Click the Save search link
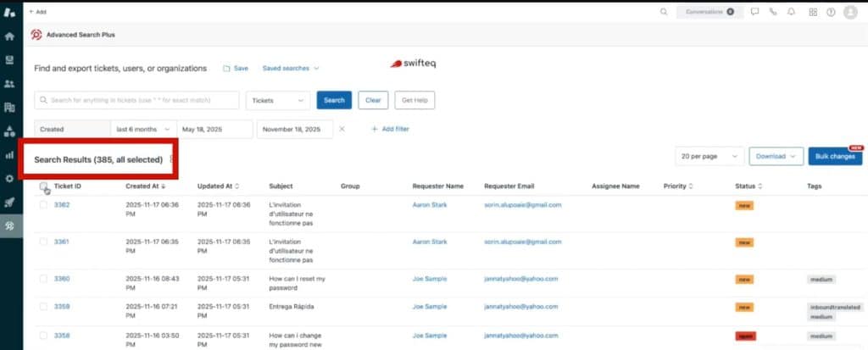 coord(236,68)
